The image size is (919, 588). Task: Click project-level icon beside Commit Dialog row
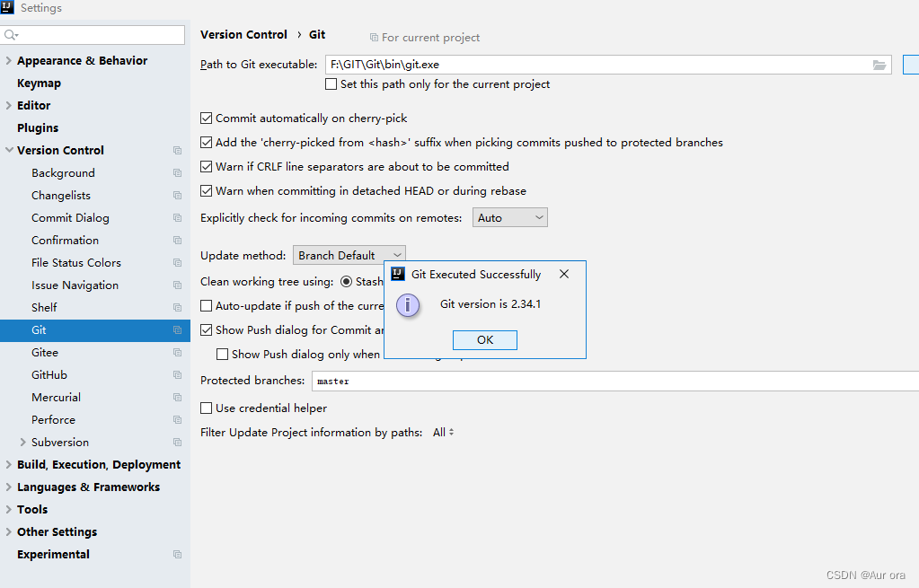click(x=177, y=218)
